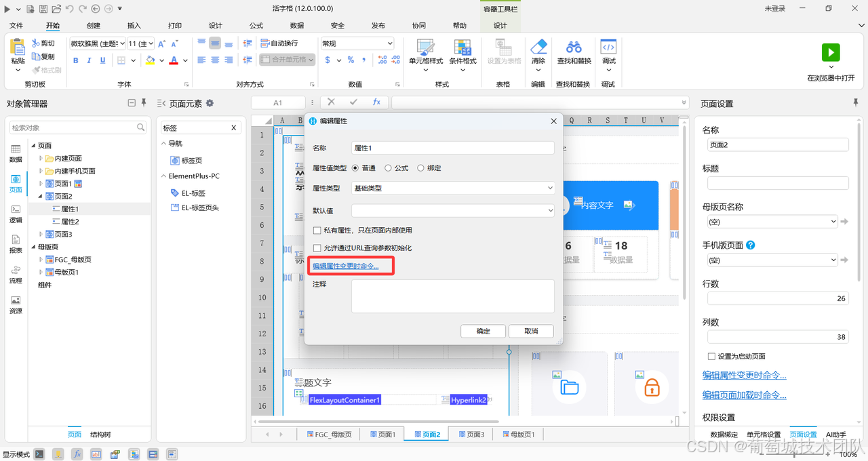Increase font size with the larger A icon
Screen dimensions: 868x461
[162, 43]
